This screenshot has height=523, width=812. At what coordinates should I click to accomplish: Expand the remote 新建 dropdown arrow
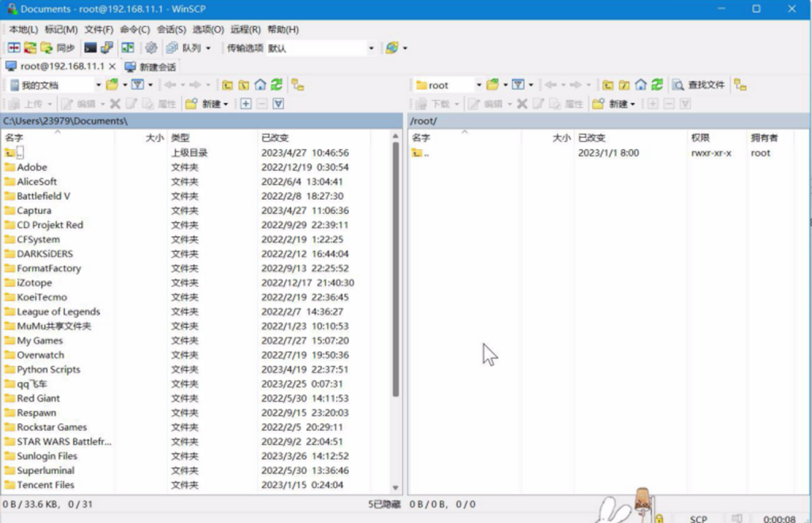click(633, 104)
